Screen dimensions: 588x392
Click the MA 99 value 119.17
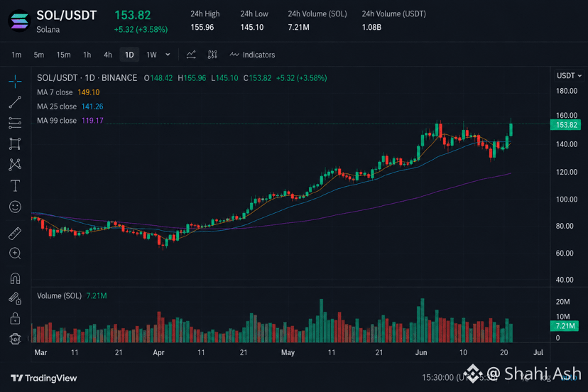tap(92, 121)
